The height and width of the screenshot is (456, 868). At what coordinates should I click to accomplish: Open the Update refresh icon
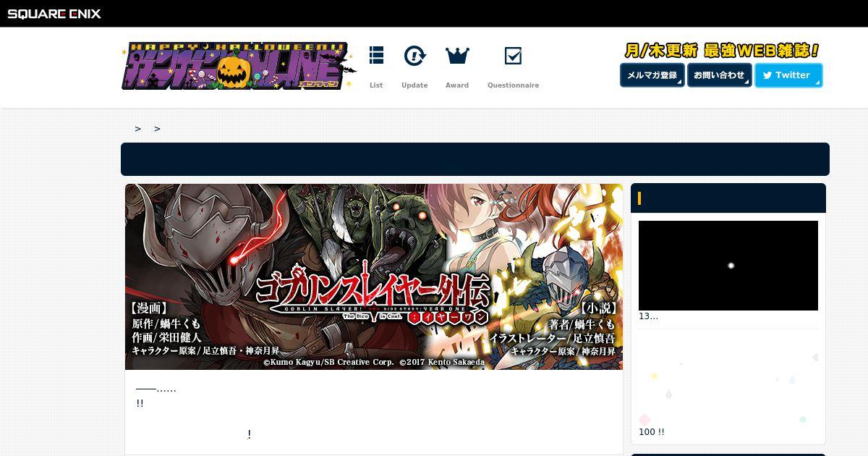pos(414,56)
